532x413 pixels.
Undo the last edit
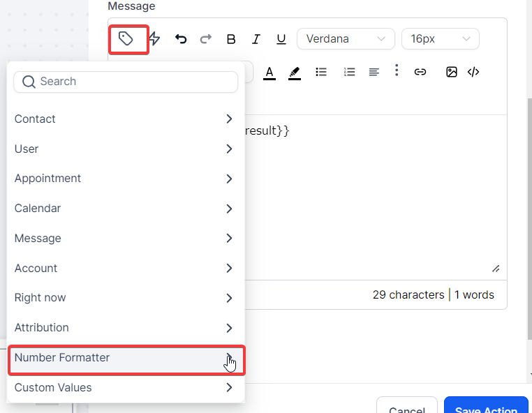[181, 39]
